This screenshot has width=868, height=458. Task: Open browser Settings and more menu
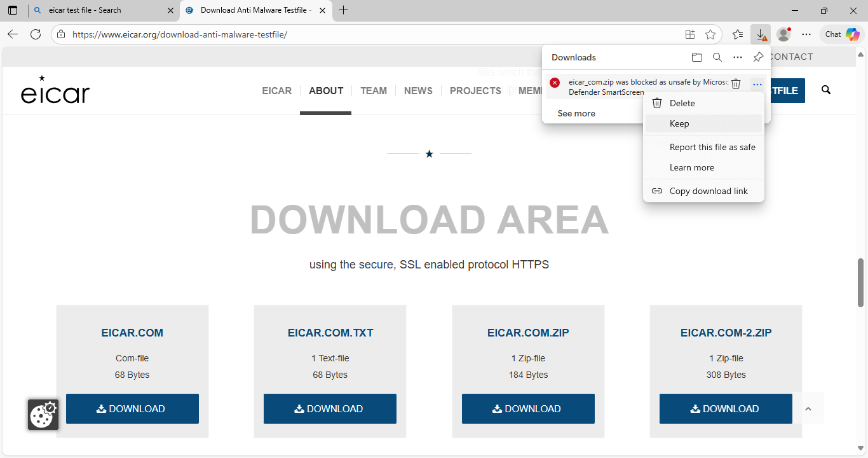click(x=806, y=34)
